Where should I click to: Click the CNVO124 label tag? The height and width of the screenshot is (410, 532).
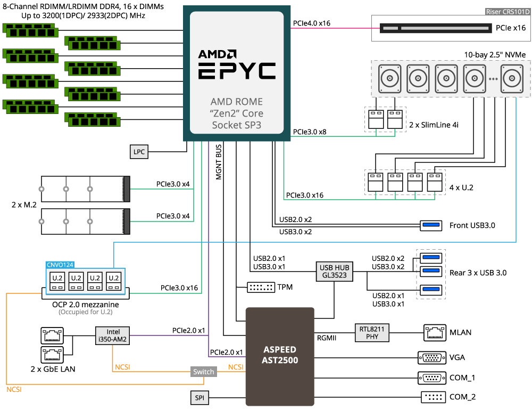[x=60, y=265]
